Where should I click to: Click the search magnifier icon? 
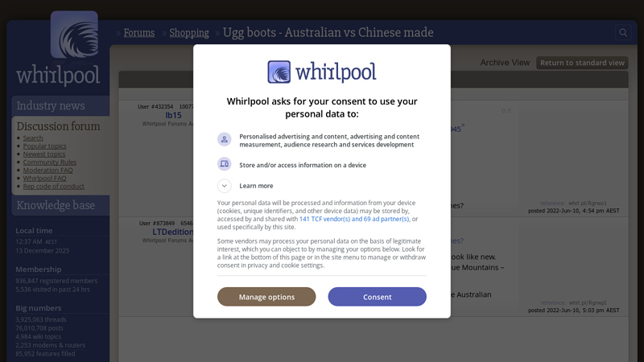pos(623,32)
